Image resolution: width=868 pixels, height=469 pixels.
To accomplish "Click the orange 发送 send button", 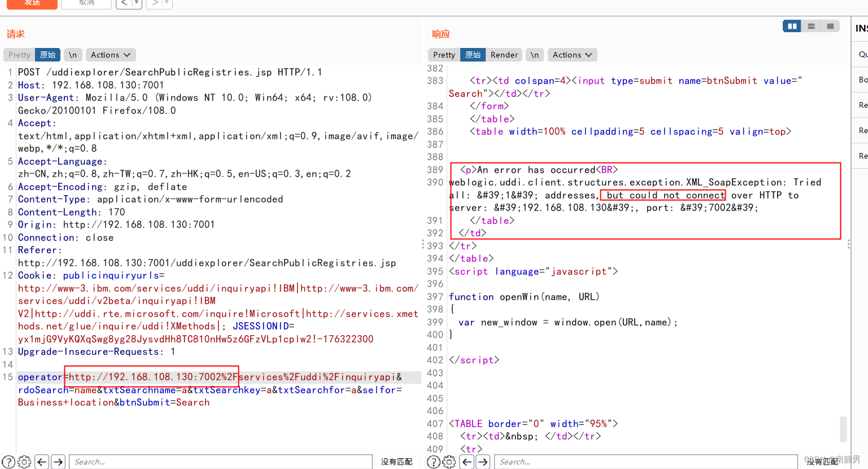I will pos(32,3).
